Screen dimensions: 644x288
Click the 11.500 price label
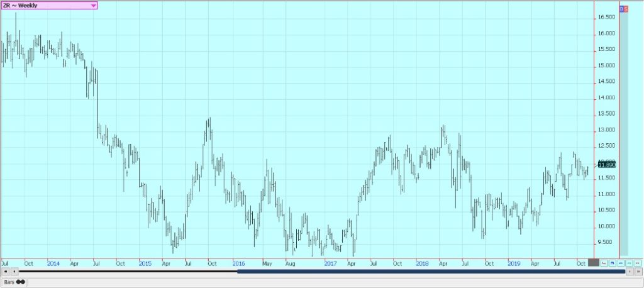(x=606, y=178)
